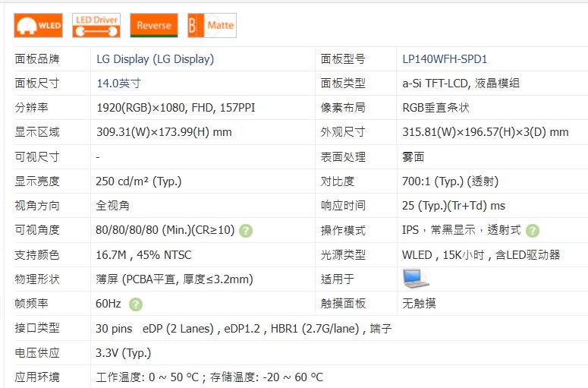Open help icon next to IPS operating mode

pyautogui.click(x=533, y=230)
